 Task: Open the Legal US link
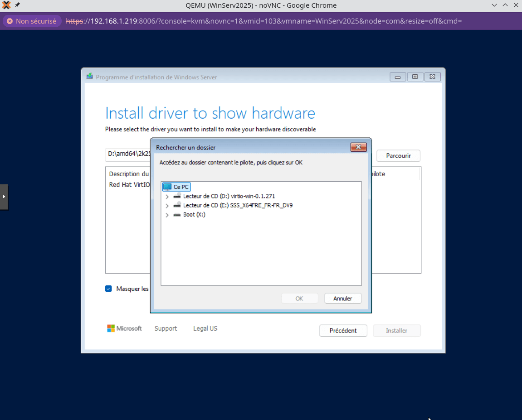click(205, 328)
